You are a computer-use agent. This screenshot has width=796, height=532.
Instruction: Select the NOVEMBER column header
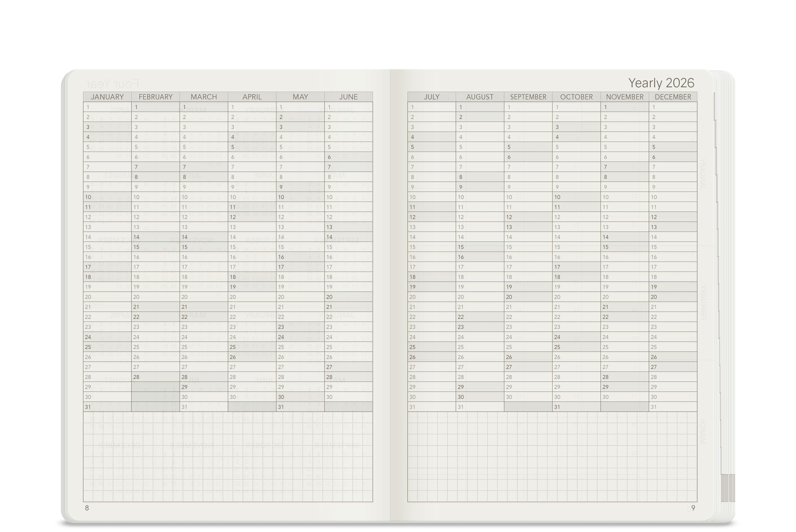point(624,97)
